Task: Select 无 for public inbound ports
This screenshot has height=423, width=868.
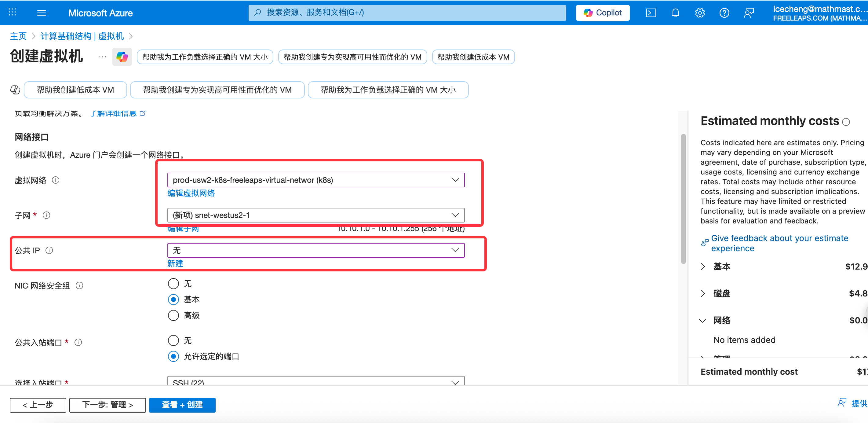Action: [x=173, y=340]
